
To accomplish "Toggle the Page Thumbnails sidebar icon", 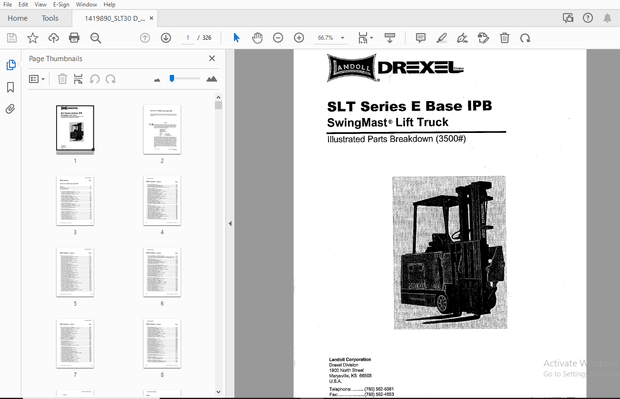I will 11,65.
